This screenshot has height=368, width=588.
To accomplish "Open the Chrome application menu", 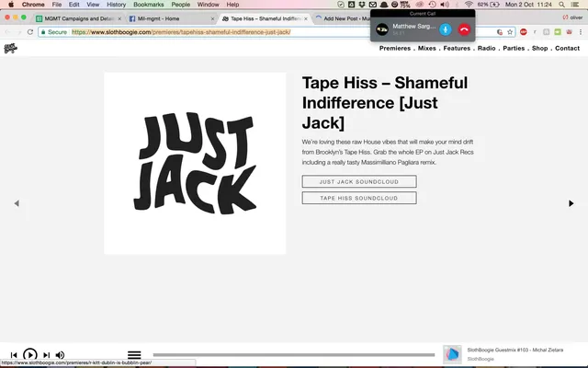I will tap(33, 5).
